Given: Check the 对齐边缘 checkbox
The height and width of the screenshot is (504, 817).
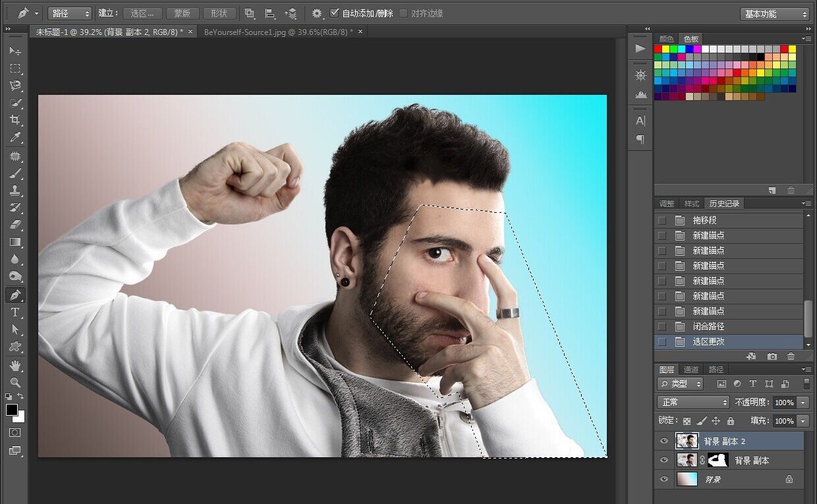Looking at the screenshot, I should point(403,13).
